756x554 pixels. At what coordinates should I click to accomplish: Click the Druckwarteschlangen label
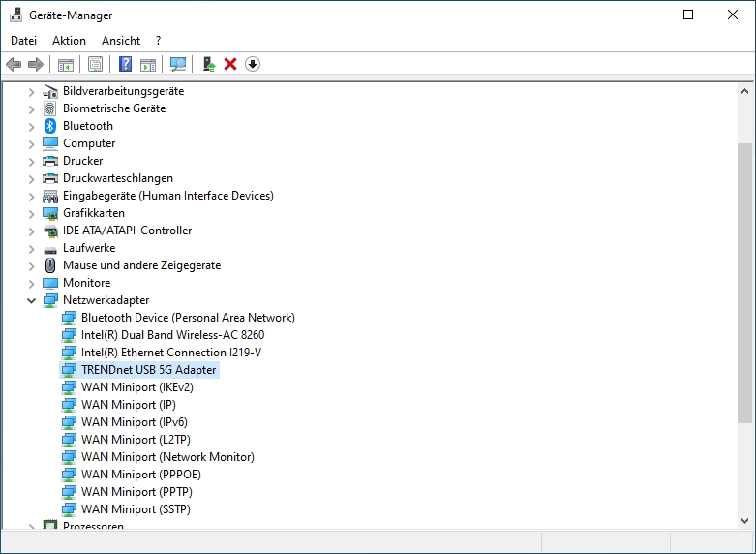[118, 178]
